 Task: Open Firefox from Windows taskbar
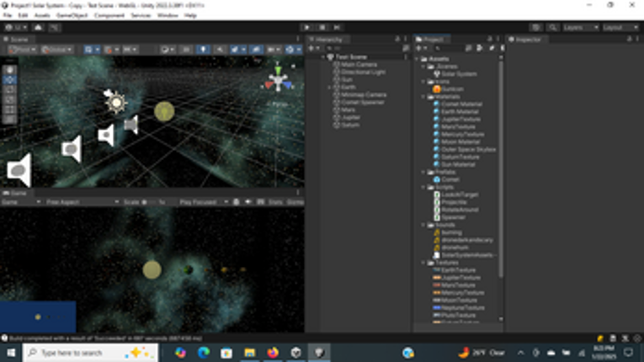(273, 353)
